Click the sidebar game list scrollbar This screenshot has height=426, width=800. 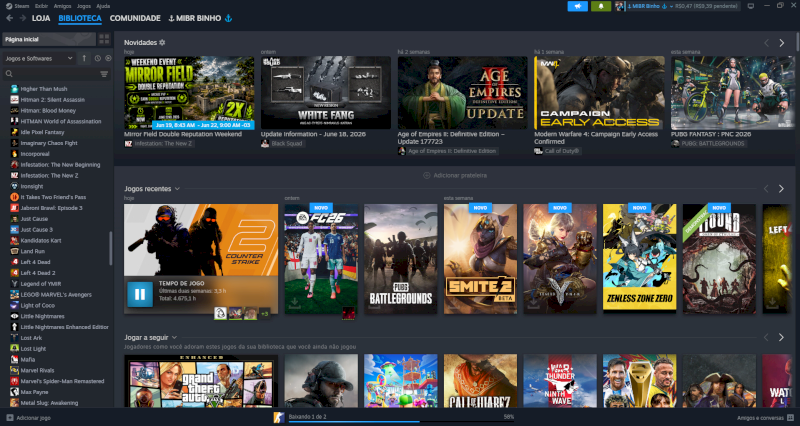coord(110,248)
